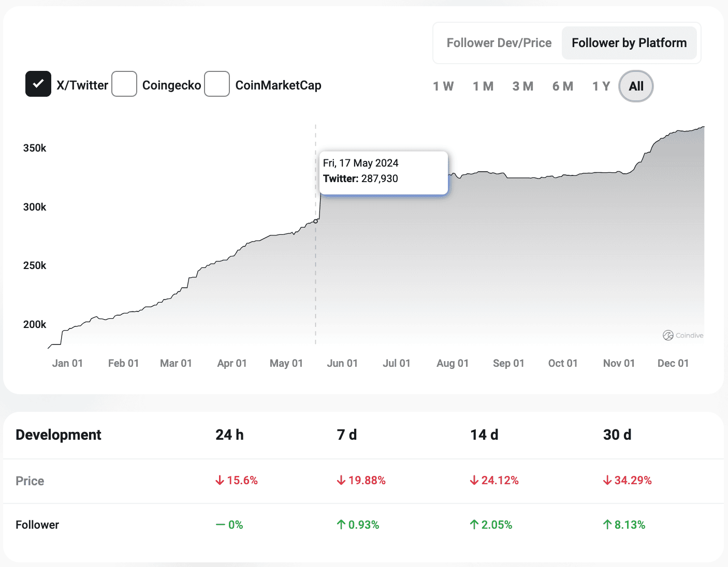Choose the 6 M time range
728x567 pixels.
click(563, 86)
